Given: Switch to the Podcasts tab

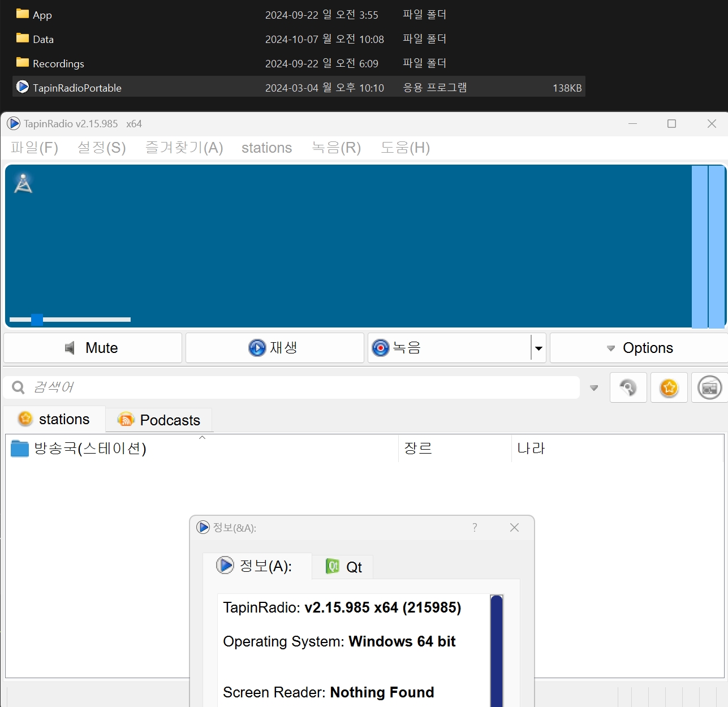Looking at the screenshot, I should [x=159, y=420].
